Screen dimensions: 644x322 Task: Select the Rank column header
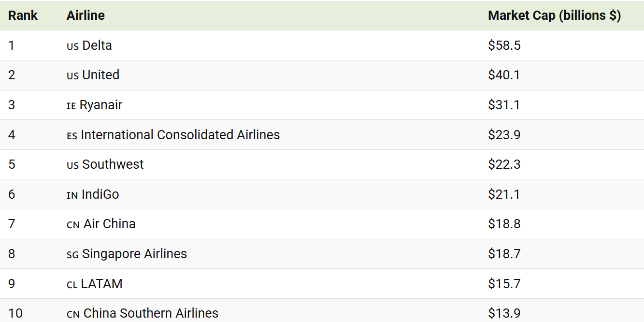(x=23, y=15)
